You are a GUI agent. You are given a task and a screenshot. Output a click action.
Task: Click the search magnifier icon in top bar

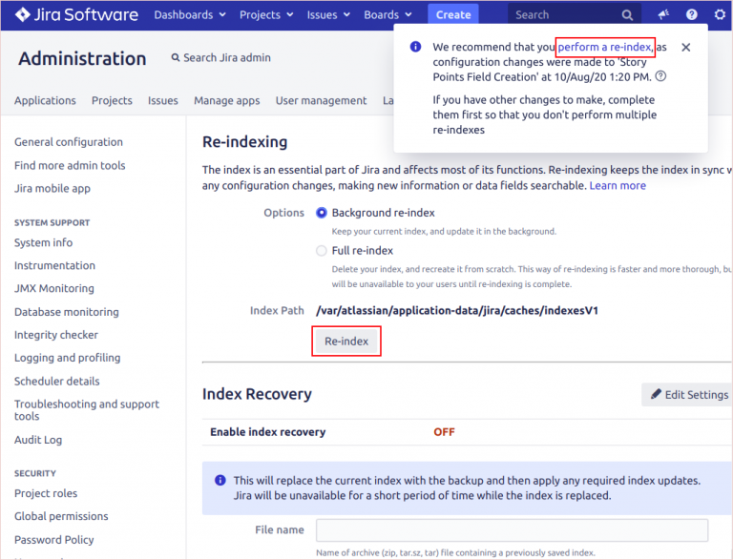tap(627, 15)
